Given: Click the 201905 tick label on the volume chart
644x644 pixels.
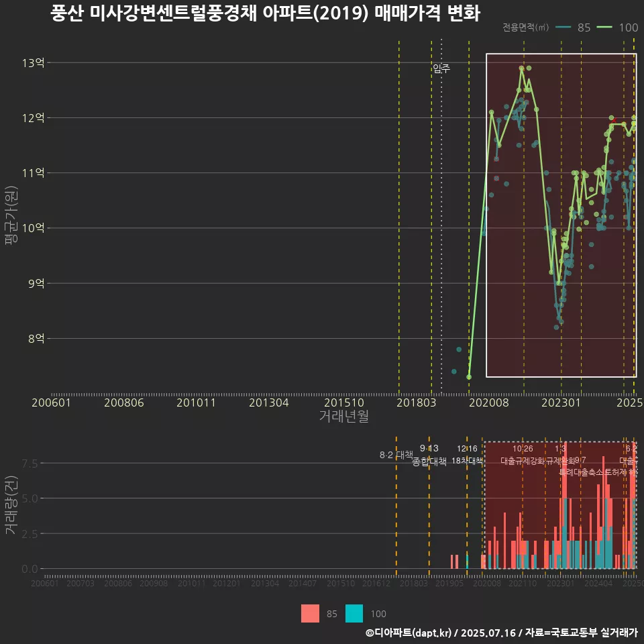Looking at the screenshot, I should point(449,583).
